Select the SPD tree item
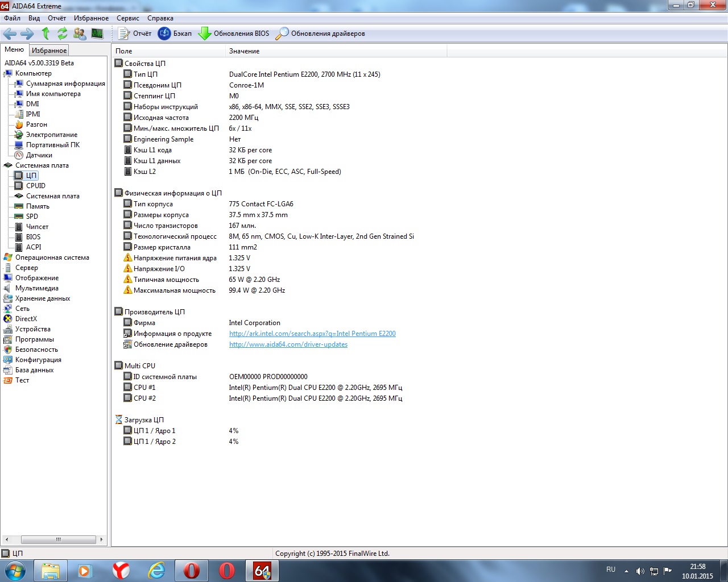 pos(32,217)
